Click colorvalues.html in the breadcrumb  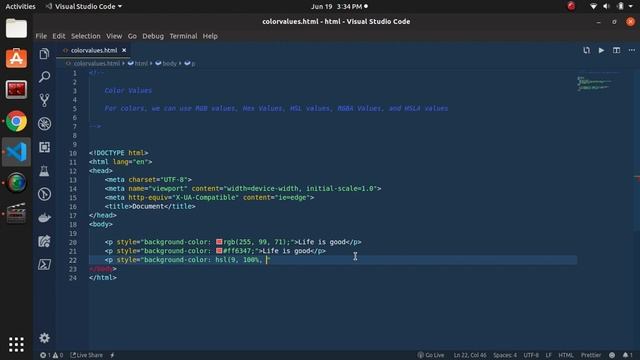97,64
